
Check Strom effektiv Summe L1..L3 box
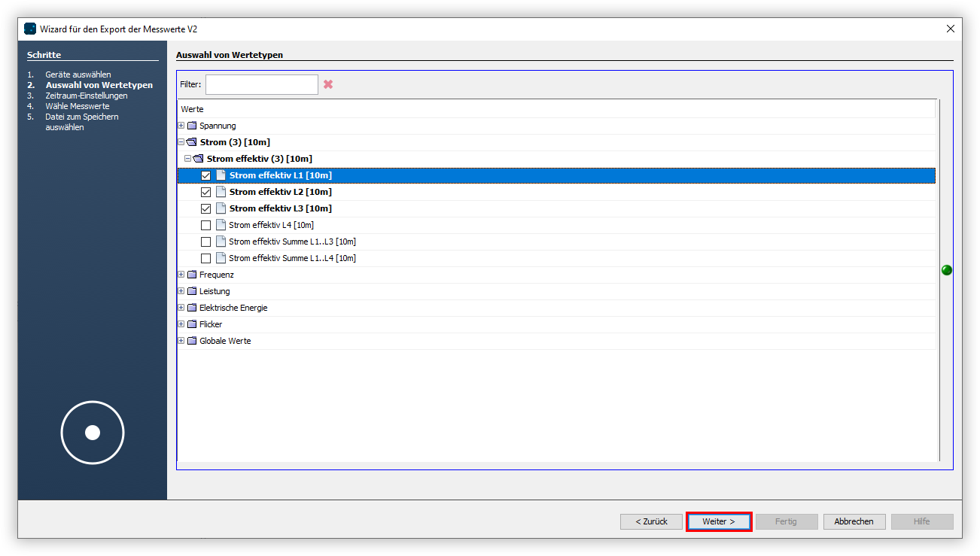pyautogui.click(x=205, y=242)
